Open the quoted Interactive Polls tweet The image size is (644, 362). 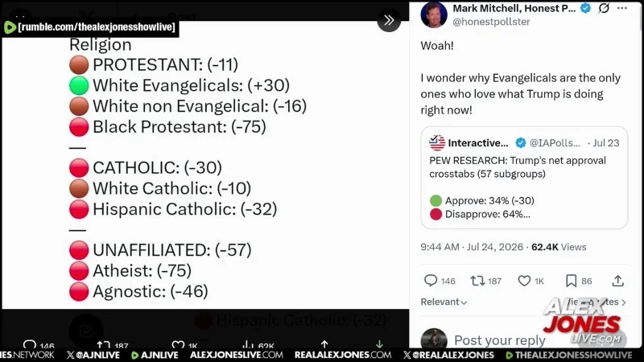524,178
